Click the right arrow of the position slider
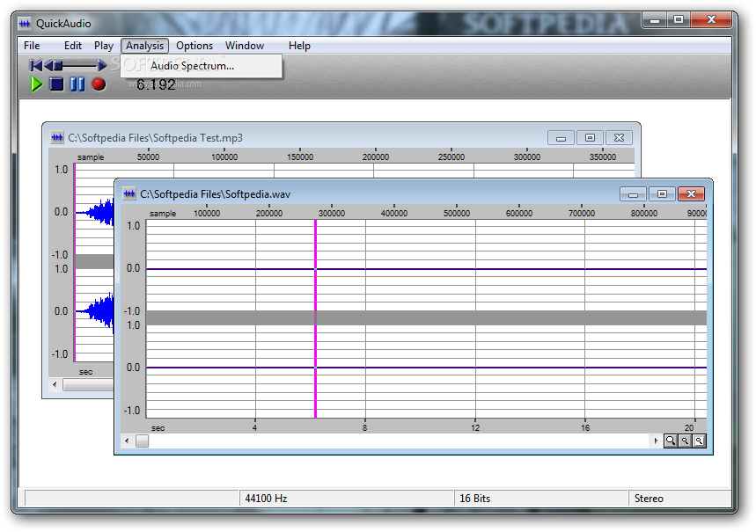Image resolution: width=756 pixels, height=532 pixels. 102,65
